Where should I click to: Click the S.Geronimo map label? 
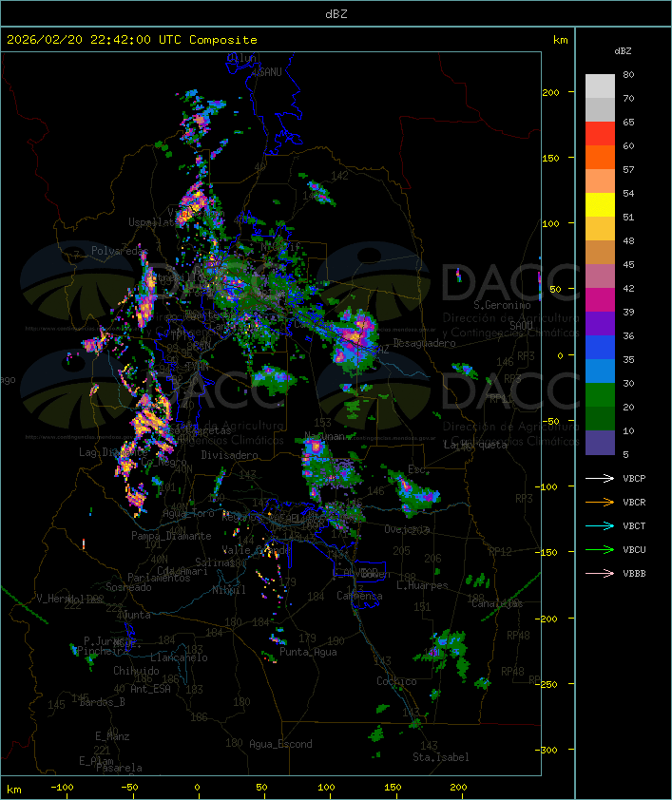502,305
